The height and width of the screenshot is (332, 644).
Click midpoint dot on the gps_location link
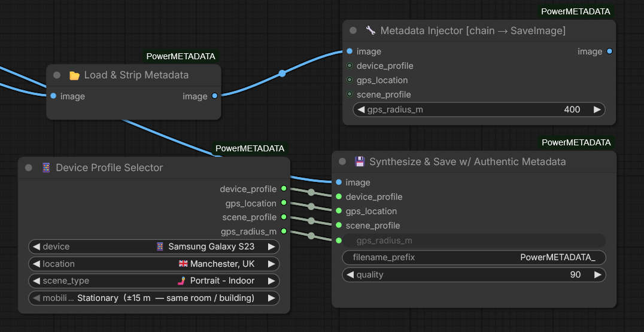311,206
